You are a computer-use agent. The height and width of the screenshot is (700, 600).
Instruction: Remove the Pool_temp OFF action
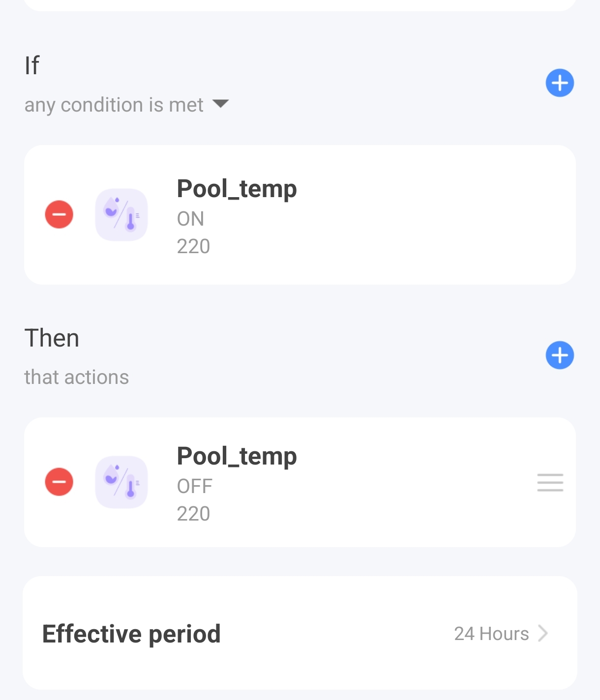59,482
